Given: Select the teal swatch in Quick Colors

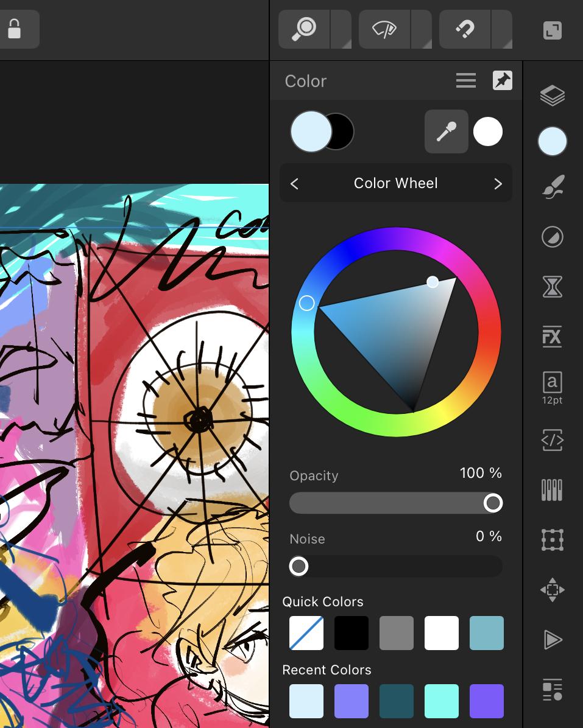Looking at the screenshot, I should [486, 633].
